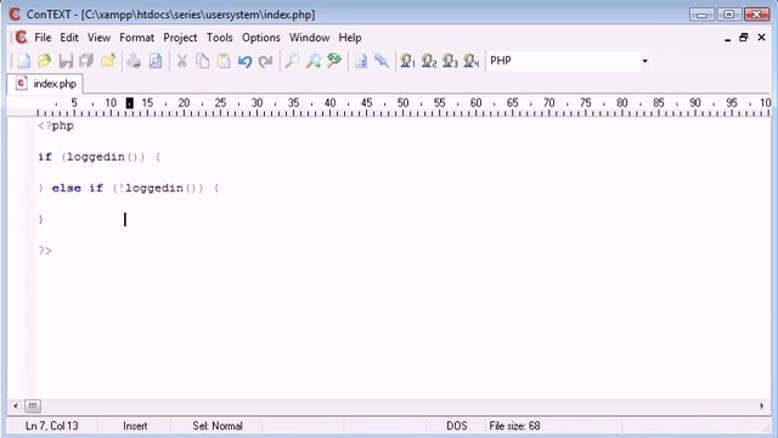Click the column ruler marker at 13
The height and width of the screenshot is (438, 778).
[x=130, y=103]
